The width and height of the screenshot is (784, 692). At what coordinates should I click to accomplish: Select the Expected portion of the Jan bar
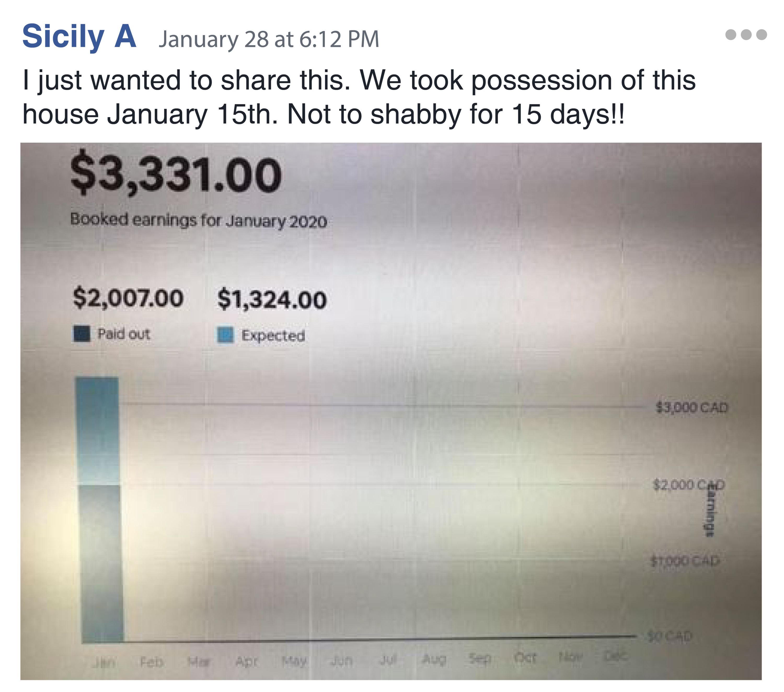pyautogui.click(x=97, y=430)
